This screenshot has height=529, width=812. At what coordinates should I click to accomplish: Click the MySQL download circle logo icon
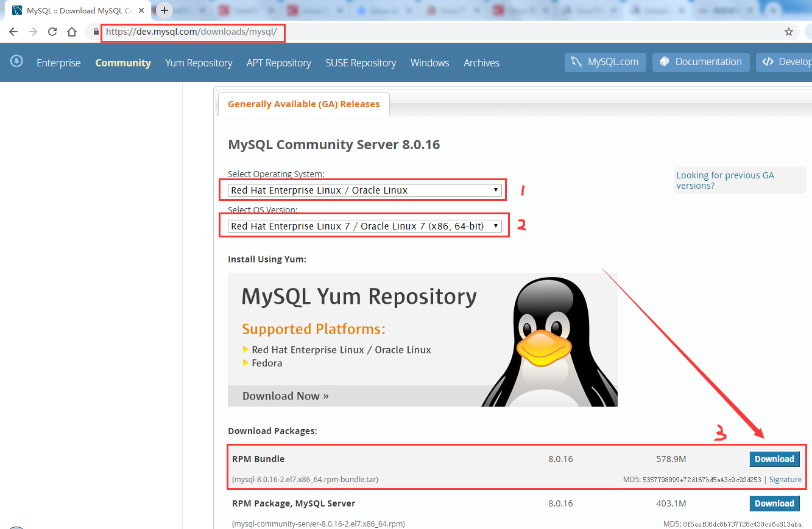point(16,61)
